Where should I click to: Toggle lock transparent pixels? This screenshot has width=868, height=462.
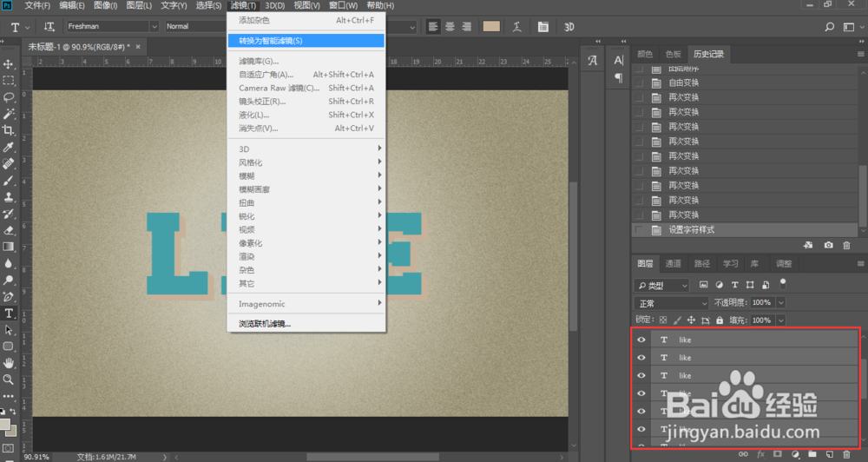coord(663,320)
